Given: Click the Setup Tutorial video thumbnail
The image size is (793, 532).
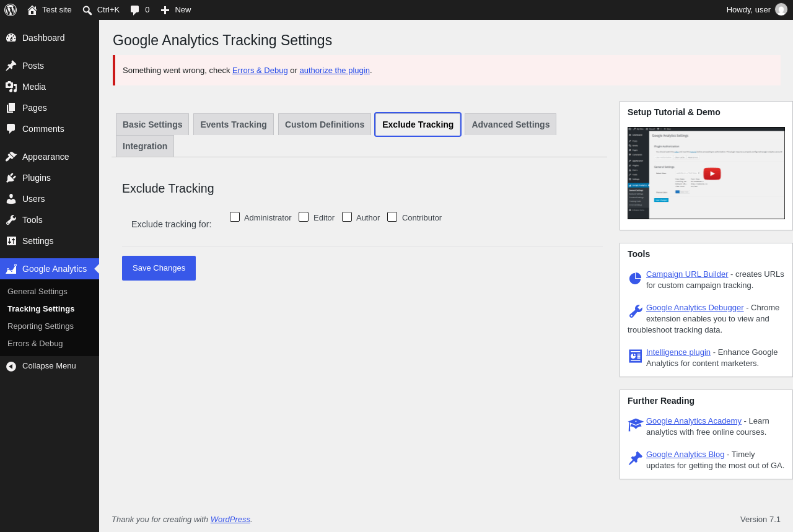Looking at the screenshot, I should pyautogui.click(x=706, y=173).
